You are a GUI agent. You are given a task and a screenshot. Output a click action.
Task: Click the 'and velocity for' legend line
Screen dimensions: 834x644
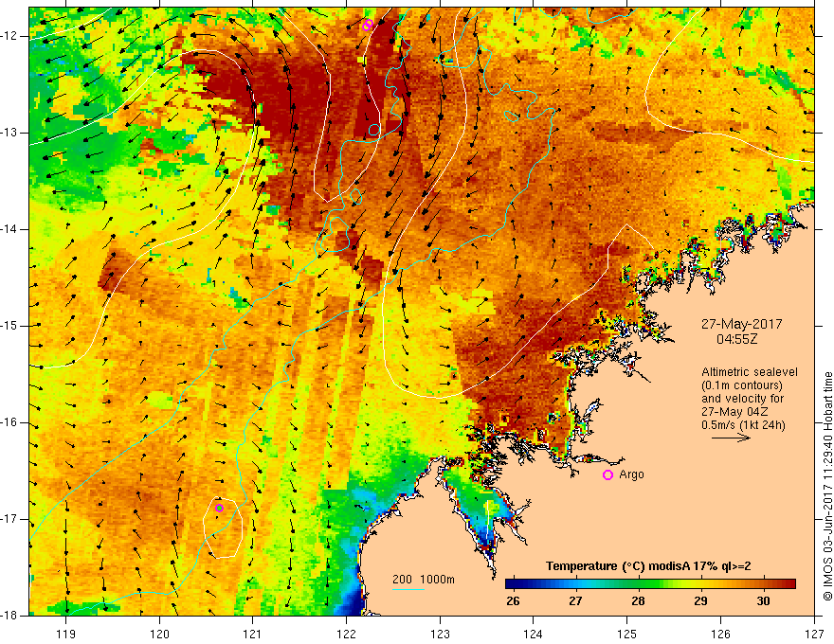click(742, 399)
